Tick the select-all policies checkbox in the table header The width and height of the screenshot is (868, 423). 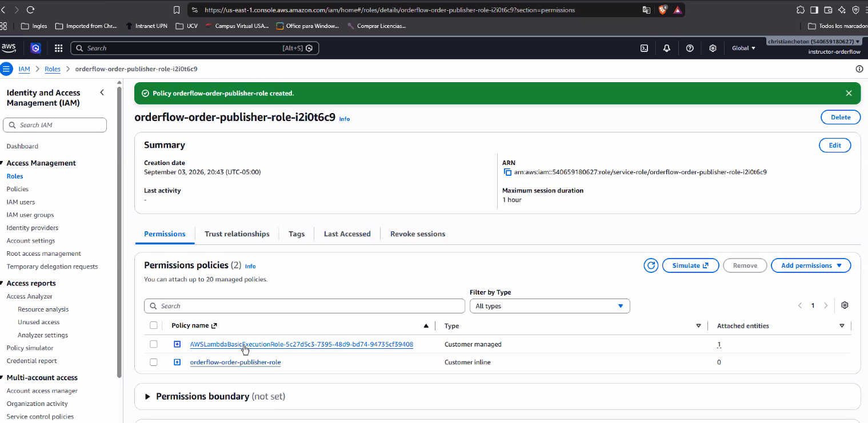tap(153, 325)
